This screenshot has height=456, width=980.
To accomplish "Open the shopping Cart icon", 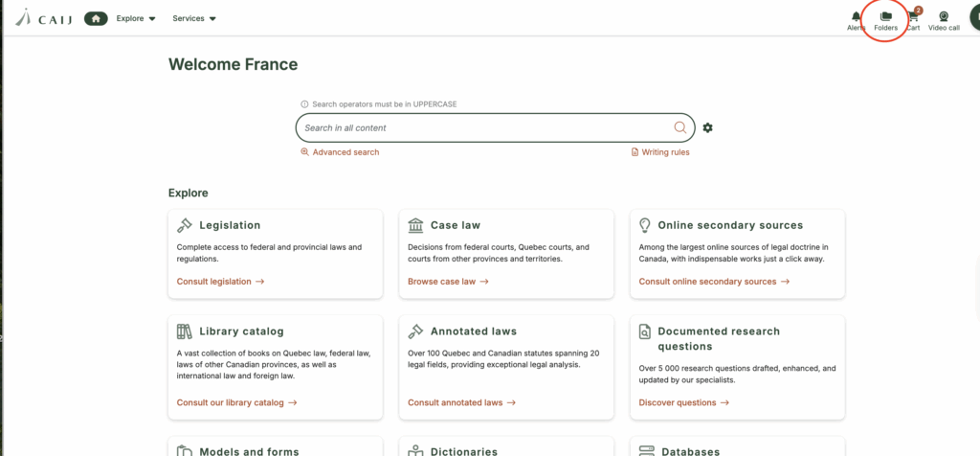I will (914, 16).
